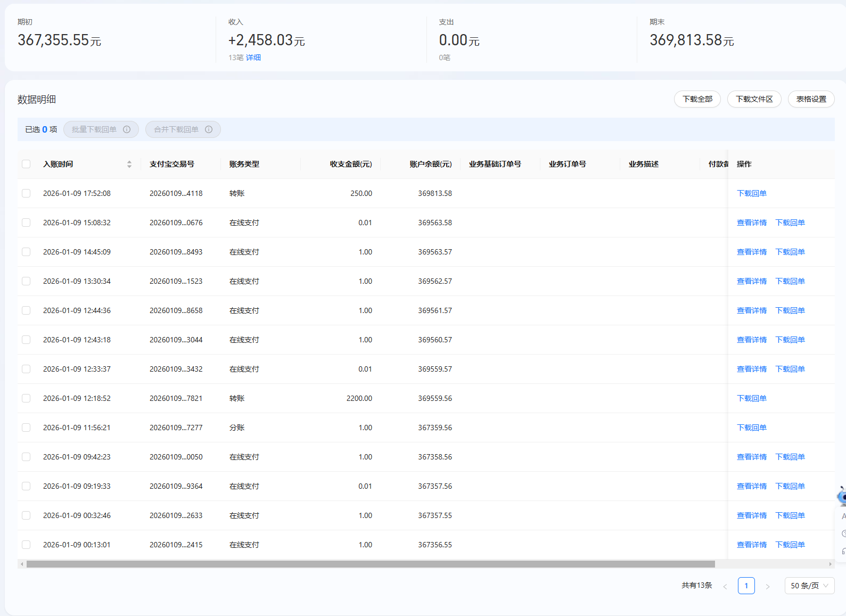Click info icon beside 批量下载回单
Screen dimensions: 846x616
pos(127,129)
